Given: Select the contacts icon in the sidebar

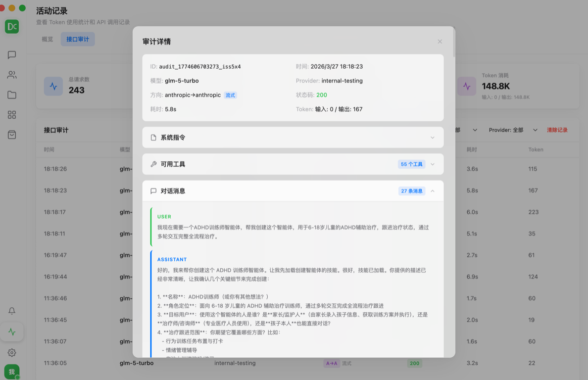Looking at the screenshot, I should coord(12,75).
